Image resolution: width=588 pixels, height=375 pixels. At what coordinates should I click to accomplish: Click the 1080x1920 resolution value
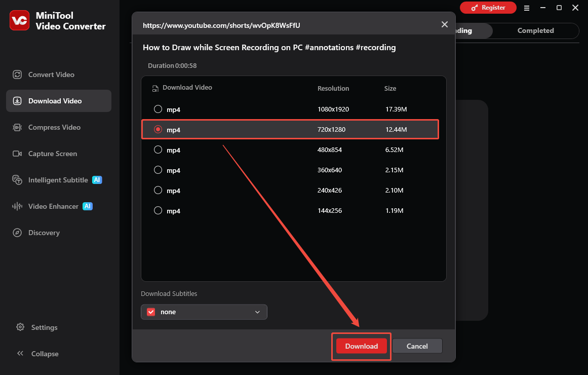333,109
